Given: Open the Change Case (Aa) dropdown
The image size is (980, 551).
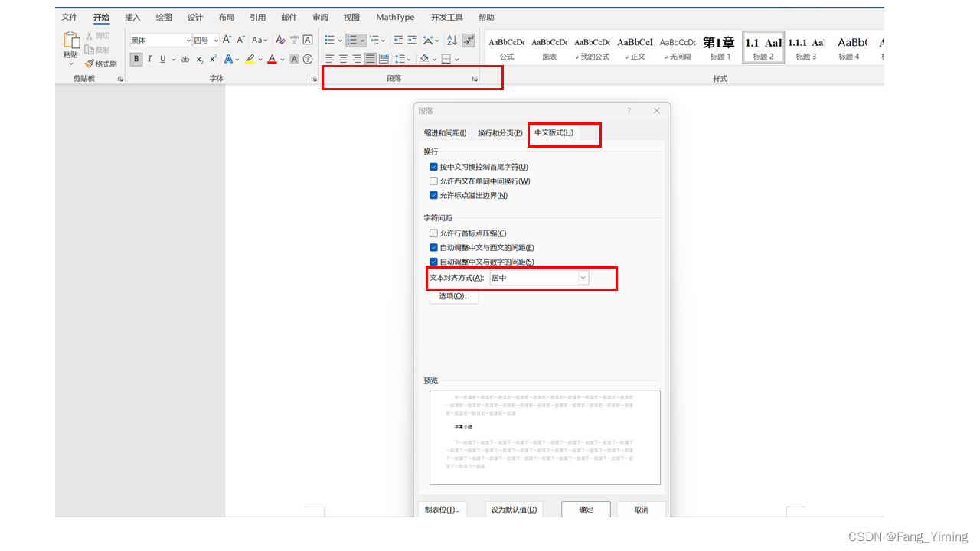Looking at the screenshot, I should tap(260, 40).
